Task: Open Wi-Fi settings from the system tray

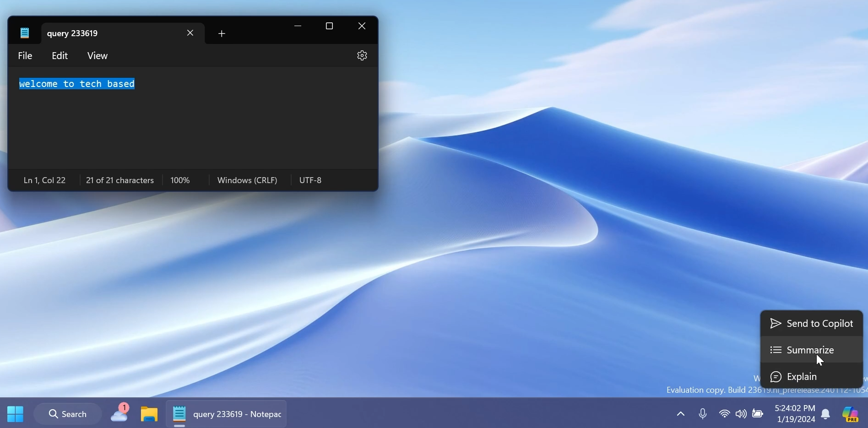Action: click(x=724, y=413)
